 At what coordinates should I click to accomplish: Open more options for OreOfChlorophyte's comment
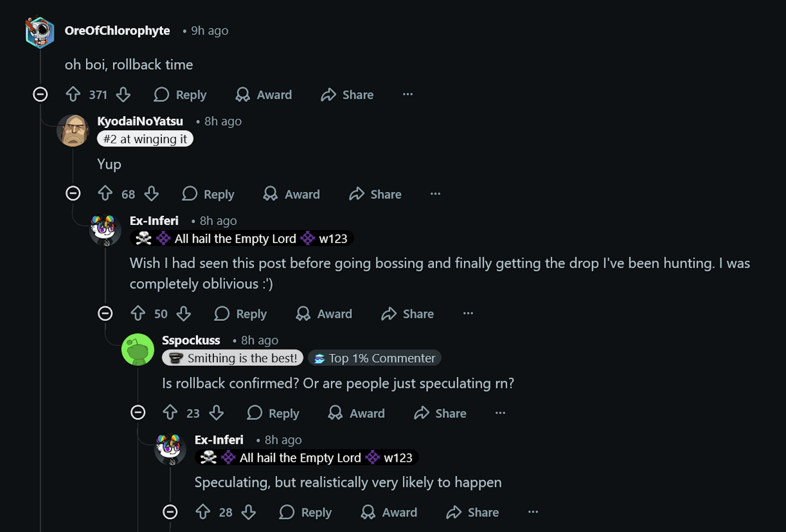[x=408, y=95]
